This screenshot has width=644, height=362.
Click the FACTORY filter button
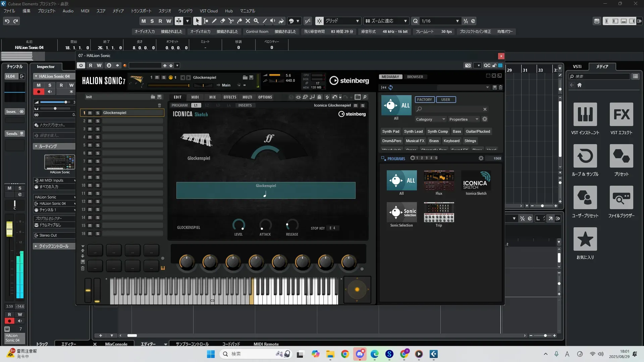point(424,100)
